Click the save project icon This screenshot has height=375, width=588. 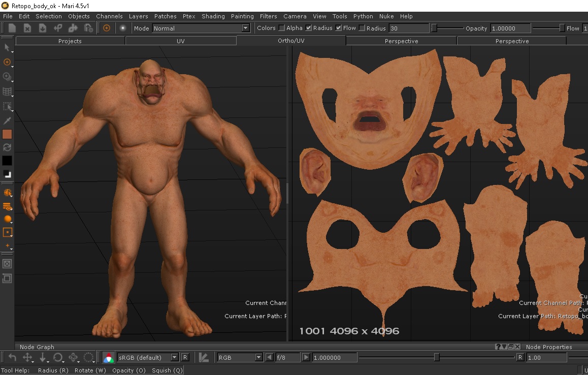pos(42,28)
